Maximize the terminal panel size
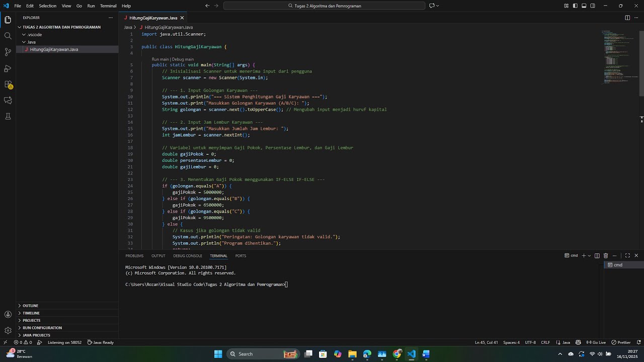The width and height of the screenshot is (644, 362). (627, 256)
